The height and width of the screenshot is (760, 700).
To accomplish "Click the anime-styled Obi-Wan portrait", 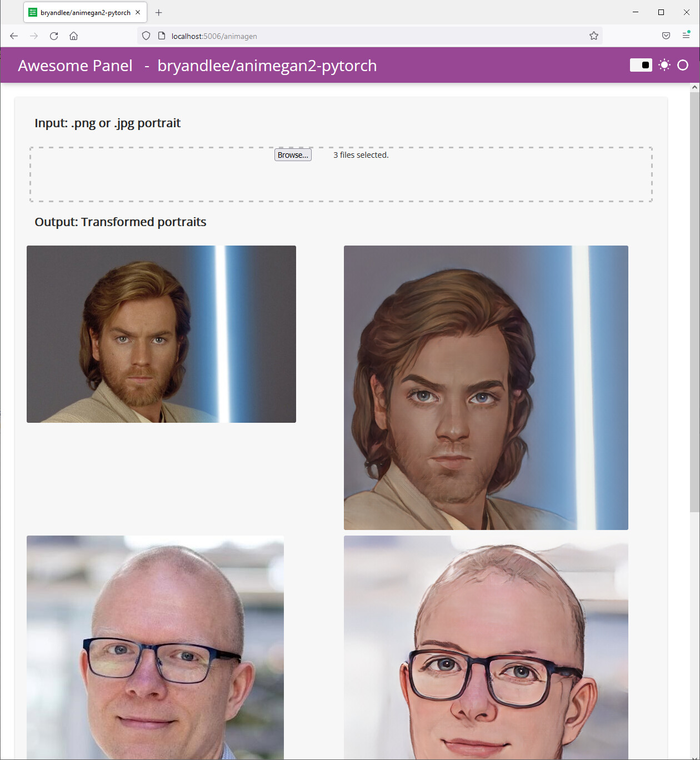I will tap(486, 388).
